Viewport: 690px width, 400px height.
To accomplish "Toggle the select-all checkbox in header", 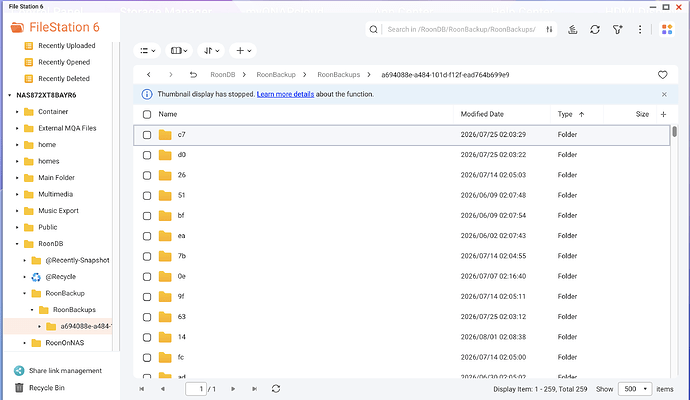I will tap(147, 114).
